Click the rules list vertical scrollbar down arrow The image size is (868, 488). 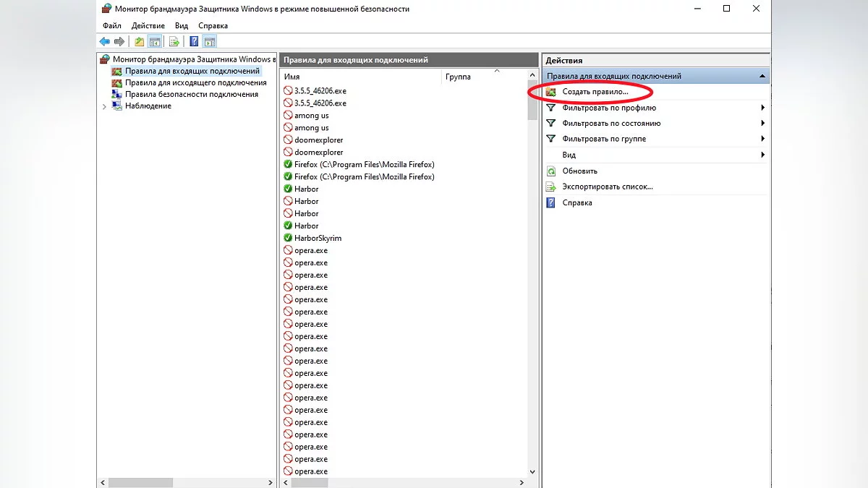[x=533, y=471]
